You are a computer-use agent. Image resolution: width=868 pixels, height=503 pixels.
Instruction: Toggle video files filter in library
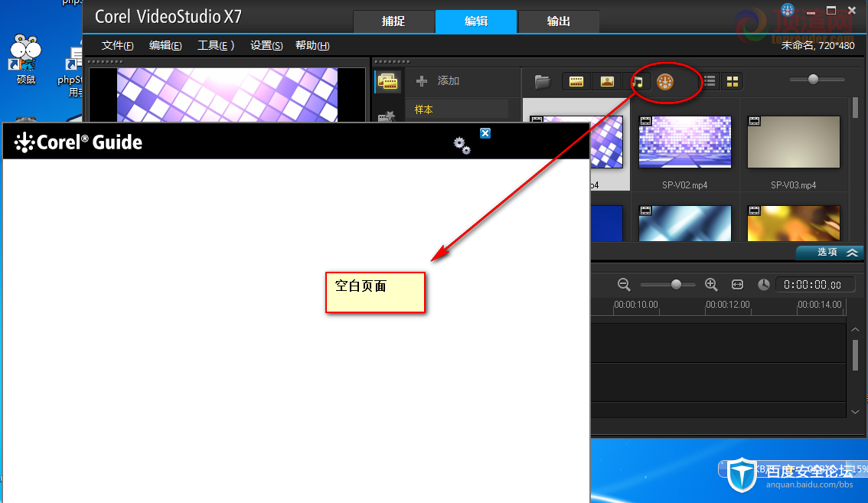coord(576,82)
